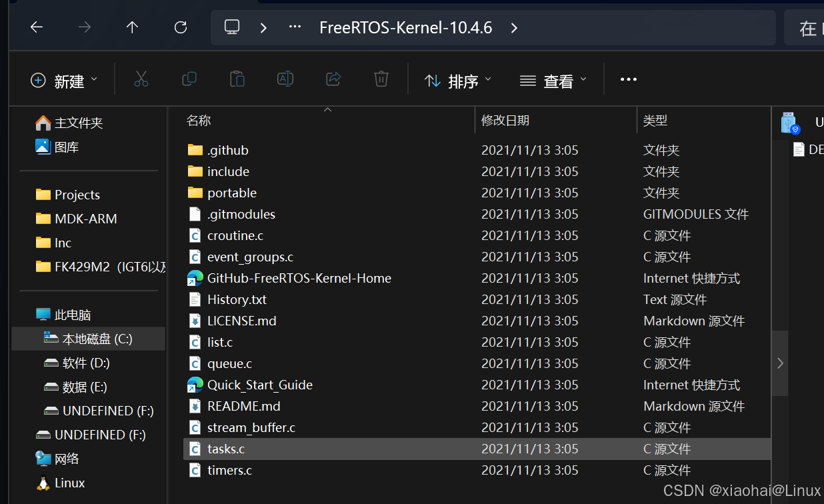The width and height of the screenshot is (824, 504).
Task: Select the History.txt file icon
Action: tap(195, 299)
